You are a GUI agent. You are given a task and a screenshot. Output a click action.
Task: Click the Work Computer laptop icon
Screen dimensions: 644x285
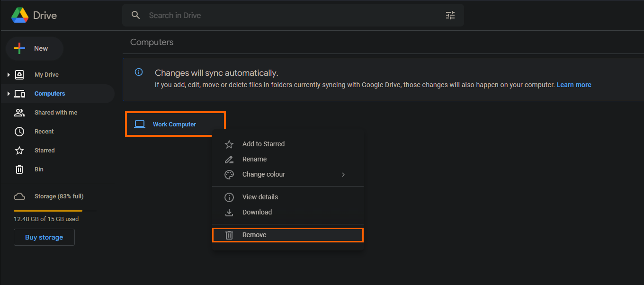tap(140, 124)
